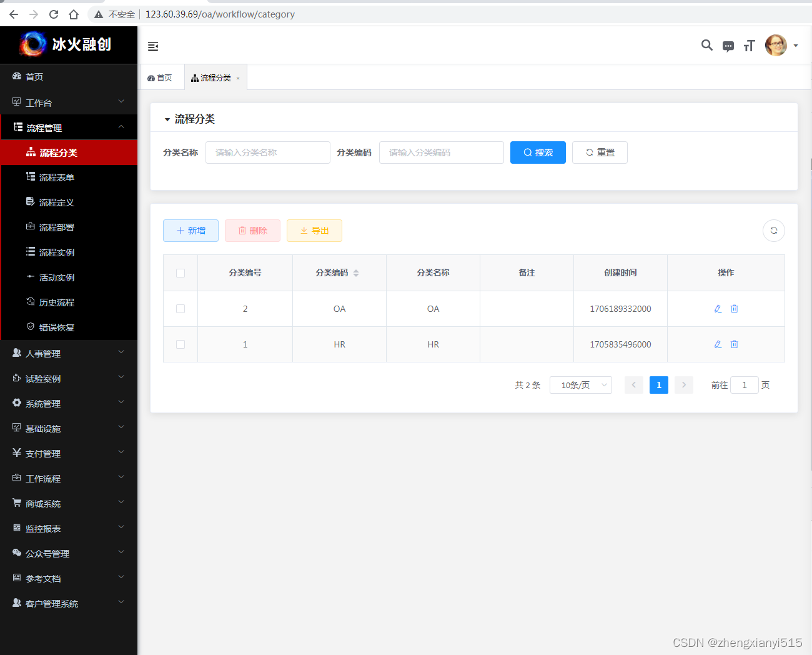The image size is (812, 655).
Task: Expand 公众号管理 sidebar menu
Action: tap(69, 553)
